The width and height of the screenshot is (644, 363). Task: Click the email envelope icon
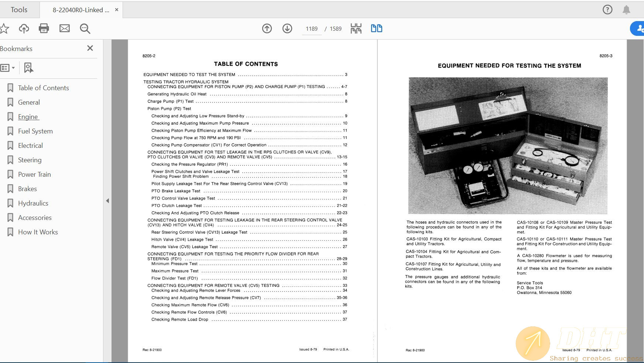[x=65, y=28]
